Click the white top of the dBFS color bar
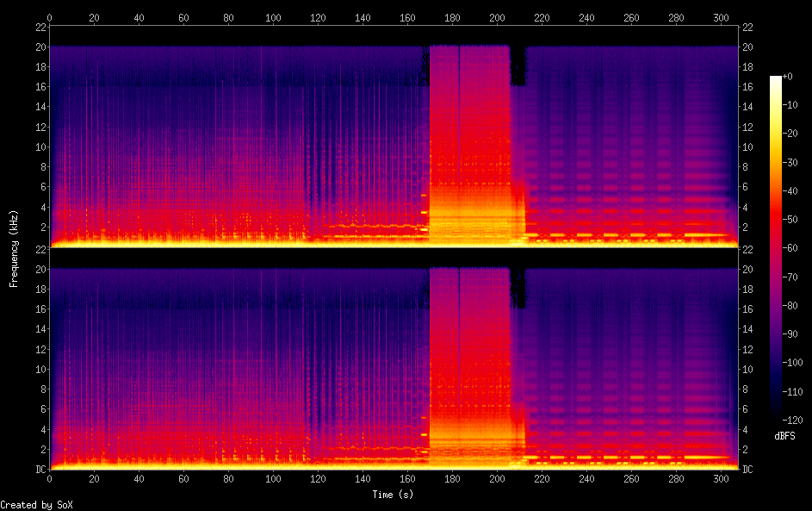Image resolution: width=812 pixels, height=511 pixels. point(776,79)
